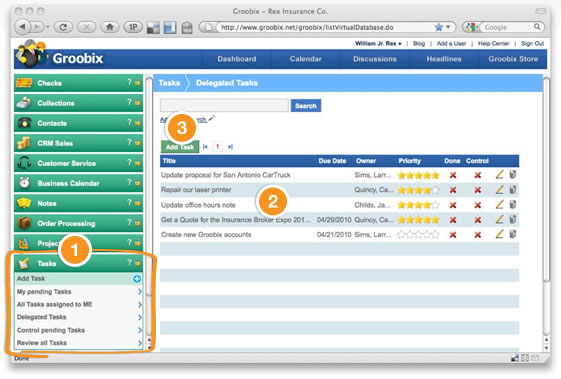The width and height of the screenshot is (561, 379).
Task: Open the Order Processing box icon
Action: click(24, 223)
